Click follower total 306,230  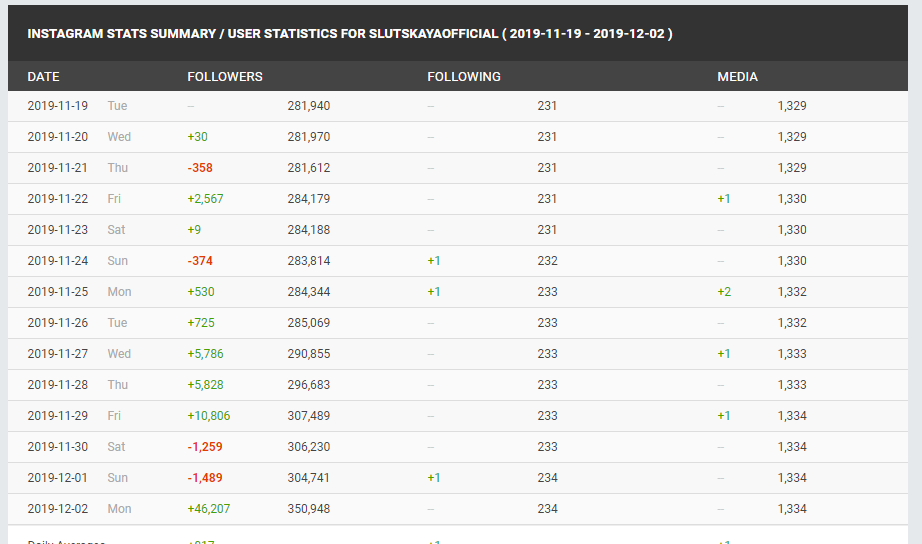coord(309,446)
